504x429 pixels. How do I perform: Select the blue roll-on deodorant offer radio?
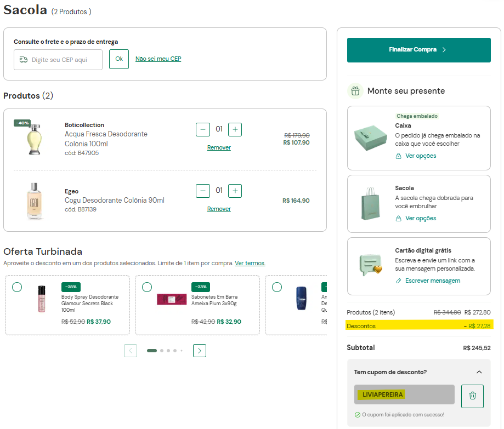point(277,287)
